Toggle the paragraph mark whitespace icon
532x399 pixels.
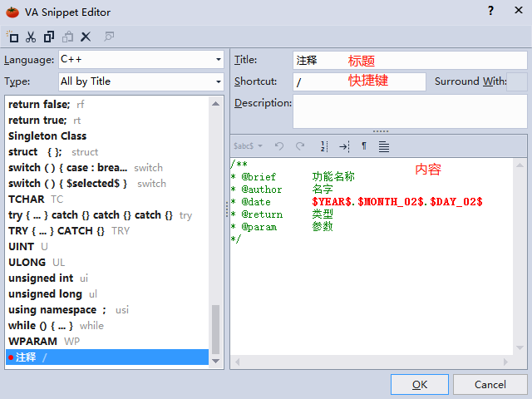[364, 146]
